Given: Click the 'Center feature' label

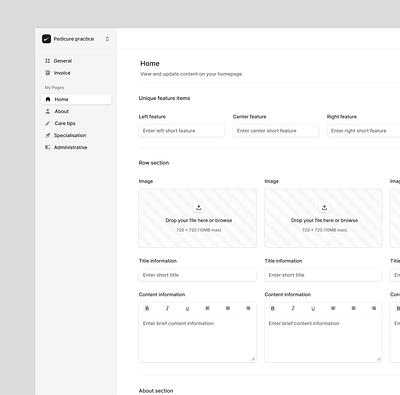Looking at the screenshot, I should pyautogui.click(x=249, y=117).
